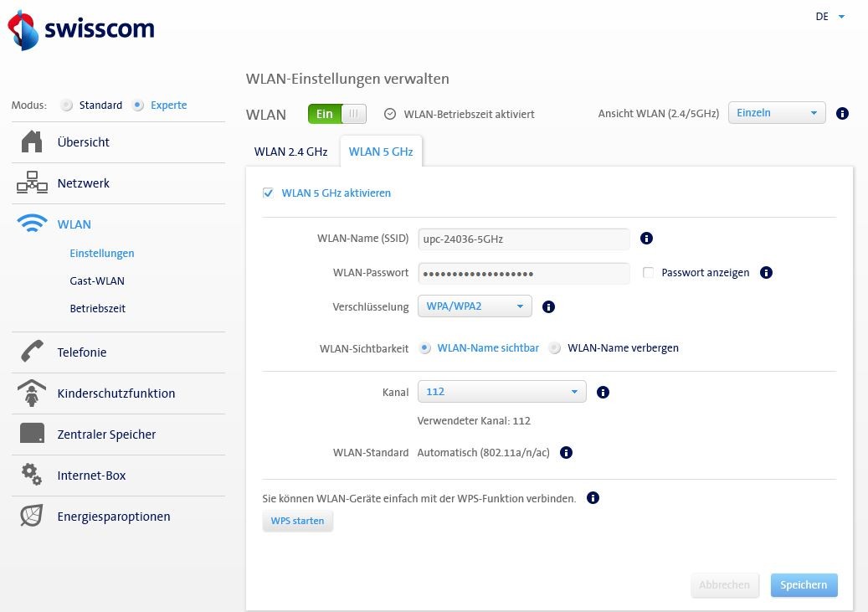
Task: Open the Ansicht WLAN Einzeln dropdown
Action: point(776,113)
